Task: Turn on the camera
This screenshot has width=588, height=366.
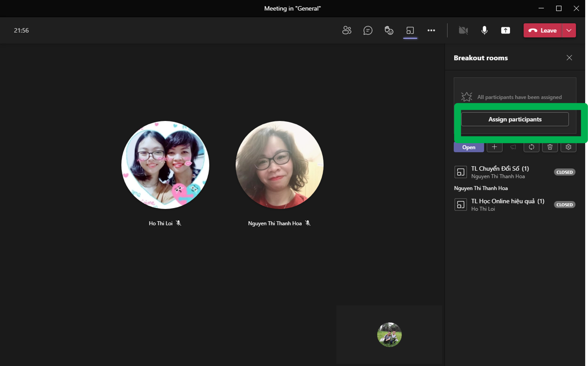Action: [x=463, y=30]
